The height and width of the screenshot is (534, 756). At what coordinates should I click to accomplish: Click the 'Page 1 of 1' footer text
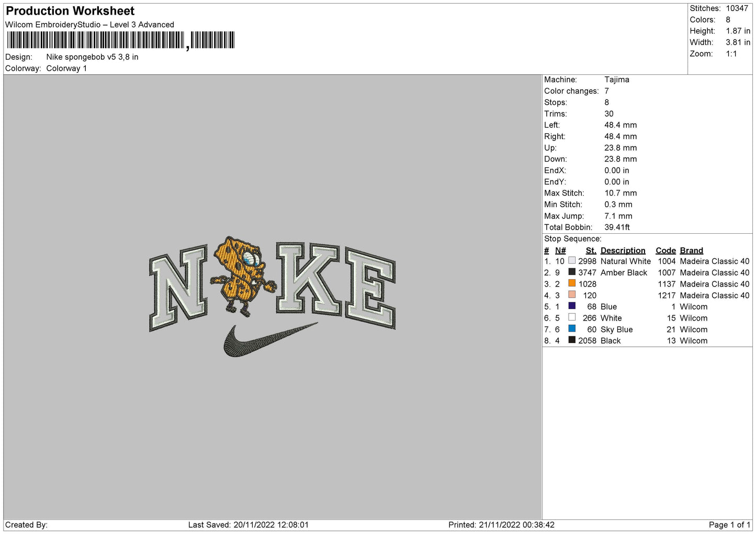point(729,525)
